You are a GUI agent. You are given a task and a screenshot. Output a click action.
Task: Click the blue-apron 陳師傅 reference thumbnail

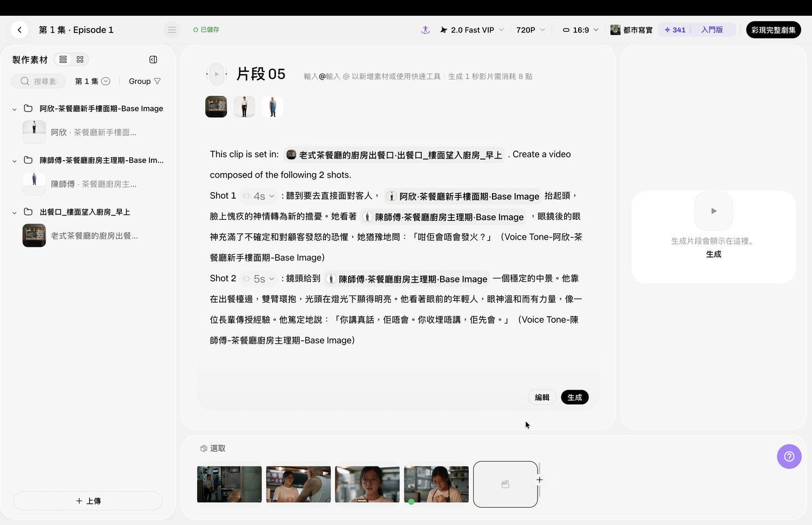point(272,107)
